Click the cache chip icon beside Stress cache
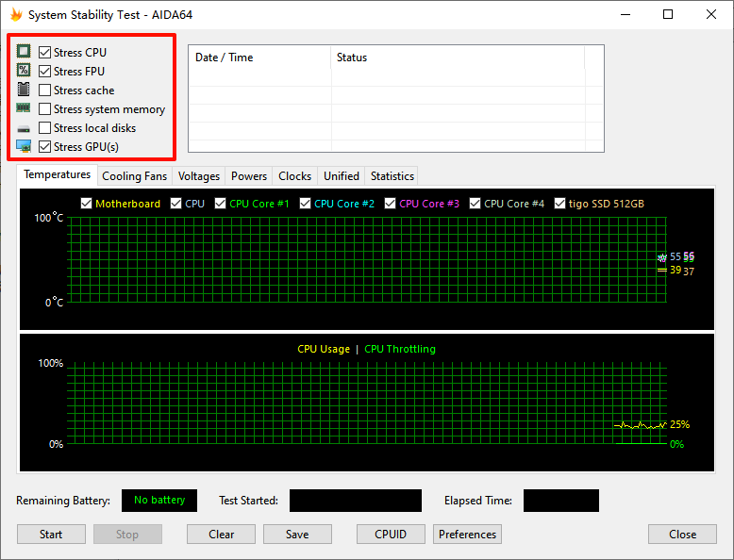The image size is (734, 560). tap(24, 90)
